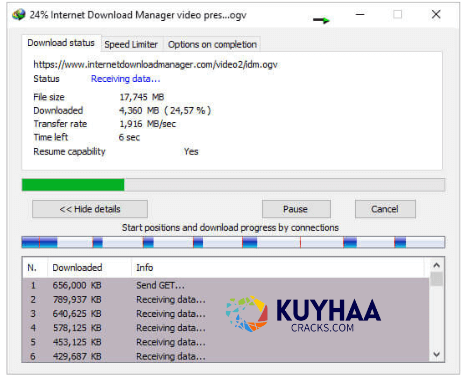The width and height of the screenshot is (463, 376).
Task: Select connection row 6 with 429,687 KB
Action: [226, 356]
